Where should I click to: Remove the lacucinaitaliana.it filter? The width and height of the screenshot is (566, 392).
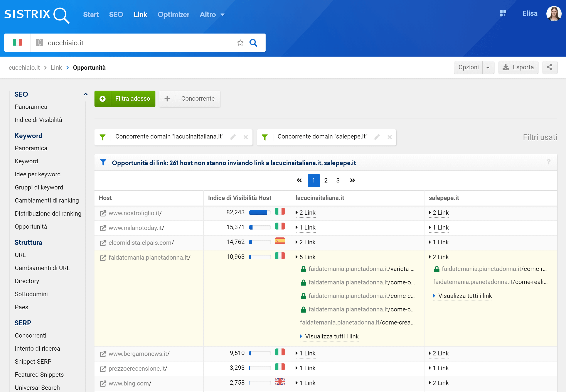tap(246, 137)
